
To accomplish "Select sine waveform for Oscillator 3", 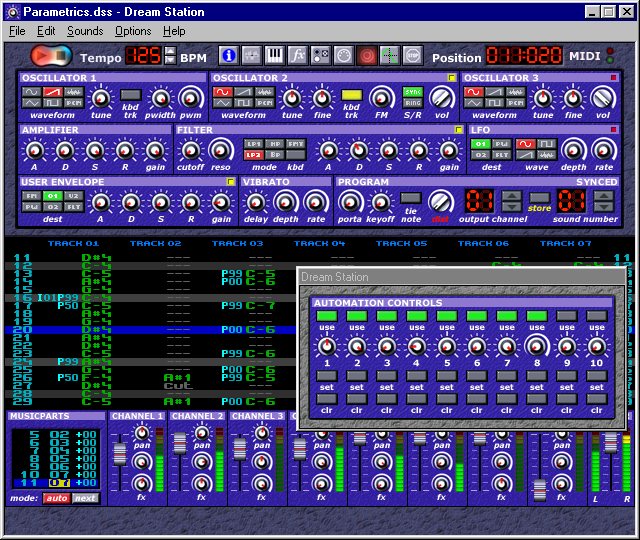I will click(x=473, y=92).
